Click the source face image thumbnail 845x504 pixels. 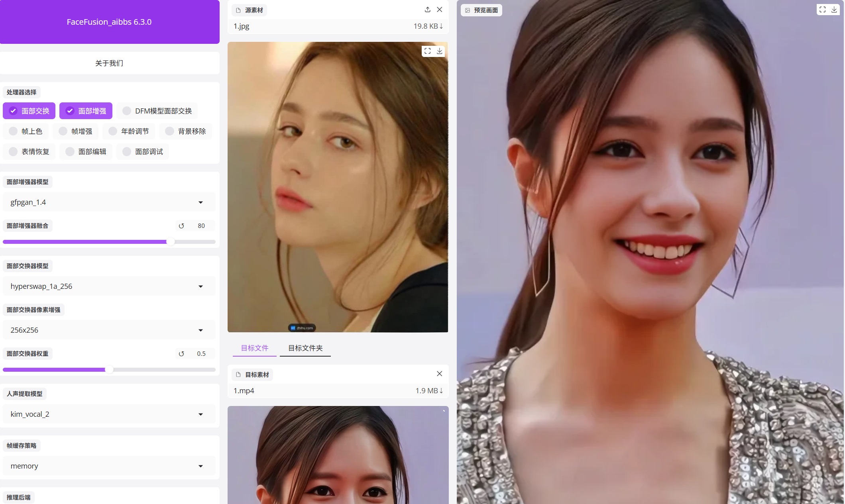click(x=338, y=187)
